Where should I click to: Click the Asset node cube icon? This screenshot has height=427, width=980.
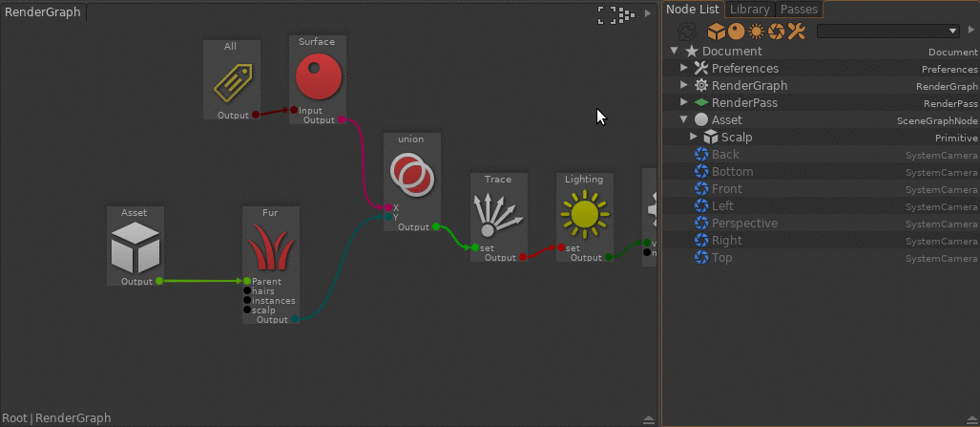pyautogui.click(x=134, y=249)
